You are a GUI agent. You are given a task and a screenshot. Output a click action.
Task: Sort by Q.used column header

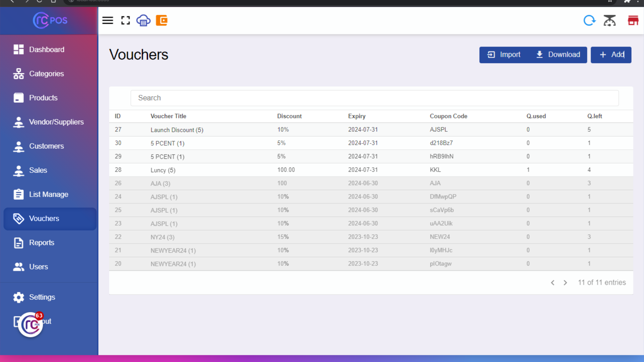point(536,116)
